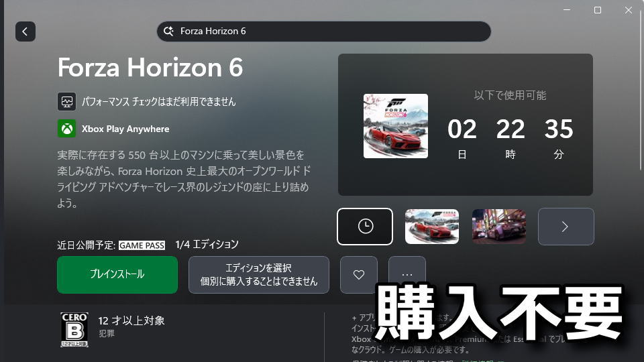
Task: Click the 犯罪 content descriptor text
Action: (x=107, y=333)
